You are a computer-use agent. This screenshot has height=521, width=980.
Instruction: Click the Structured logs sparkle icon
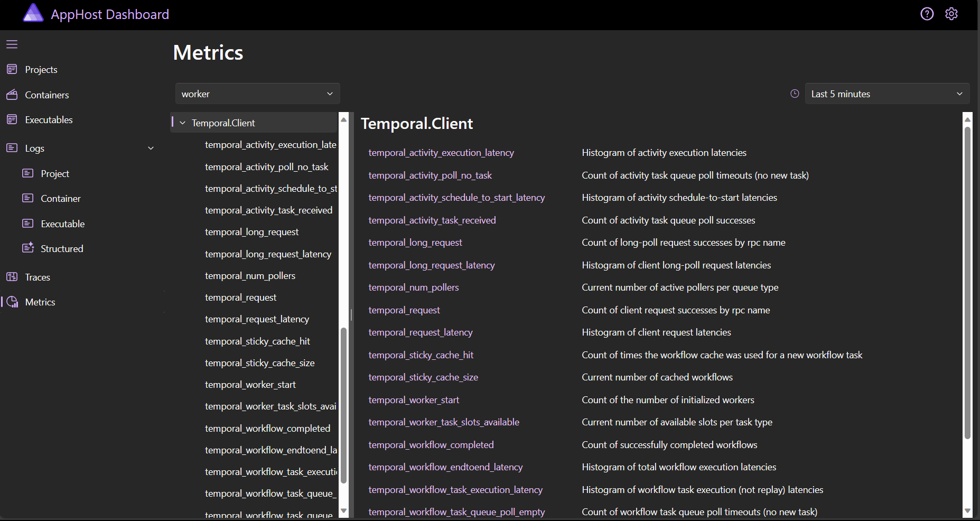tap(28, 248)
